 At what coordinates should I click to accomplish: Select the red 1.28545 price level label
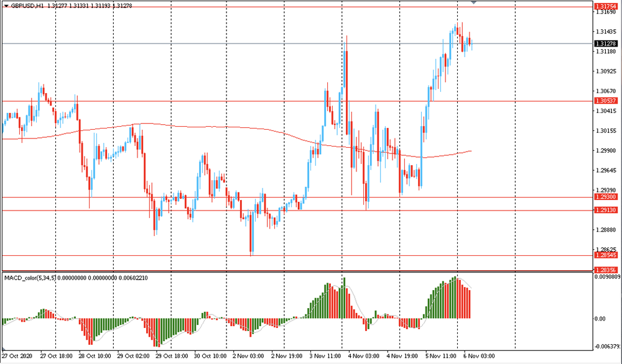coord(606,255)
